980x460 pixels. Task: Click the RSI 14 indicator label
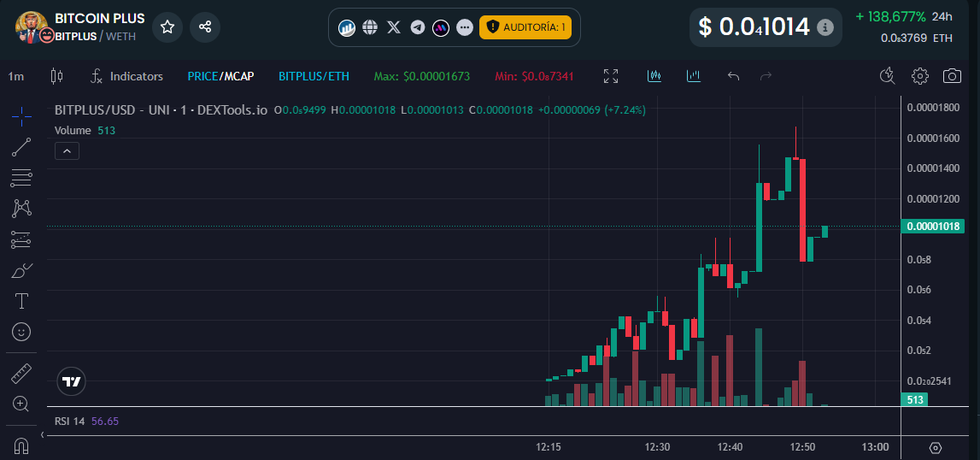[69, 422]
